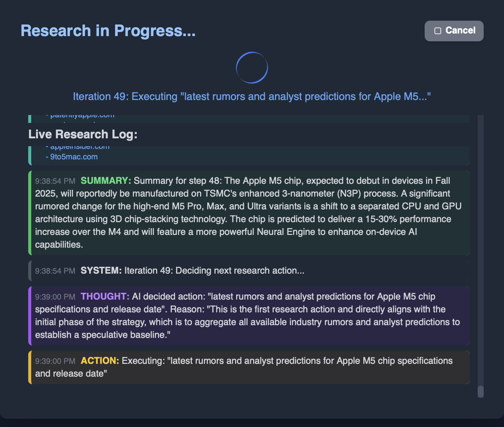Click the Executing query text in ACTION

coord(244,367)
